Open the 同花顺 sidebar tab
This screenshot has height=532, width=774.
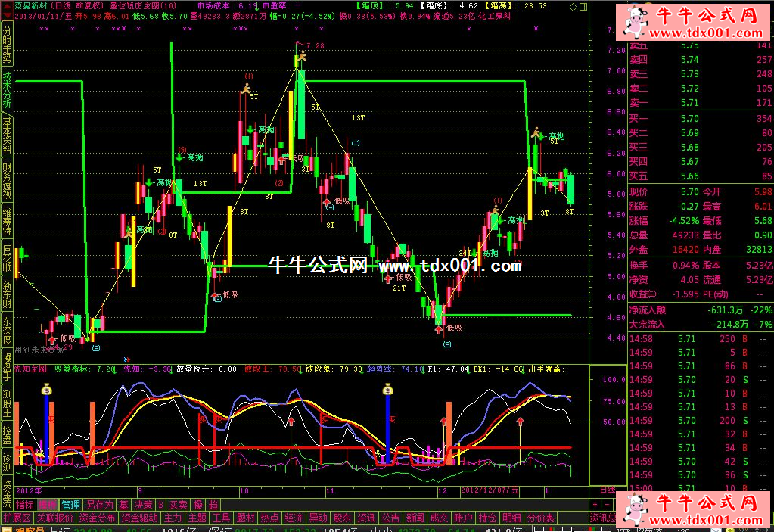click(7, 258)
